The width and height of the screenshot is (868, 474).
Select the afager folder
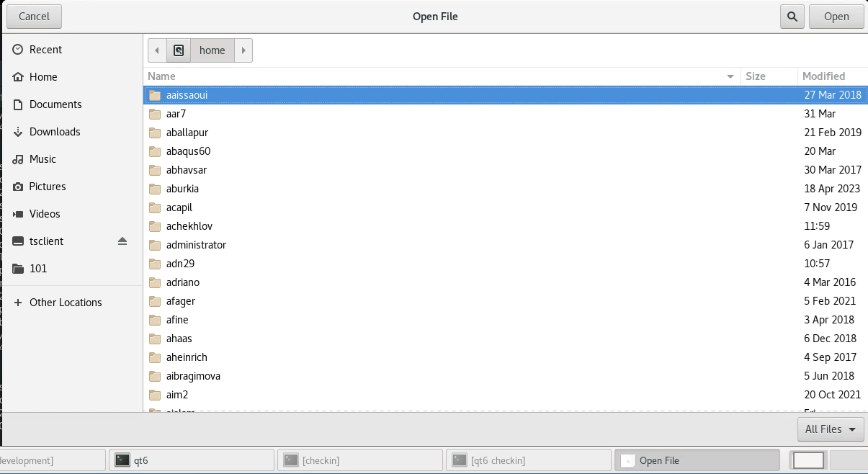506,301
